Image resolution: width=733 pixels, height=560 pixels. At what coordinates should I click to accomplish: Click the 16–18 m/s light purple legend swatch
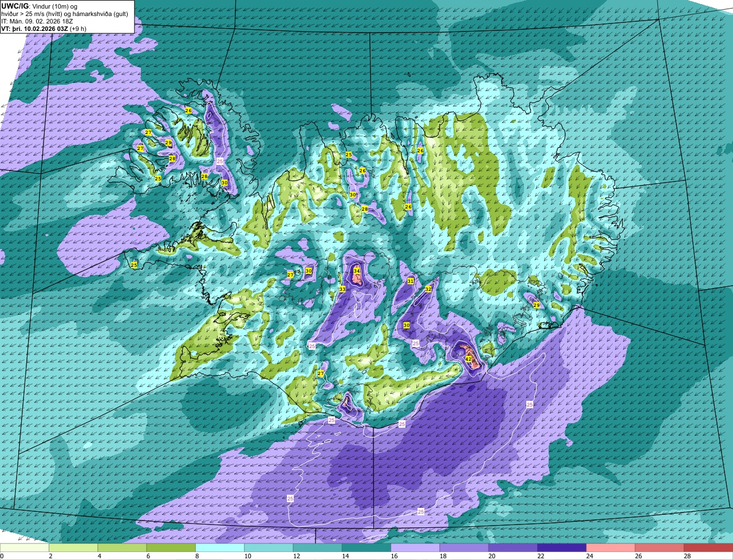tap(415, 547)
